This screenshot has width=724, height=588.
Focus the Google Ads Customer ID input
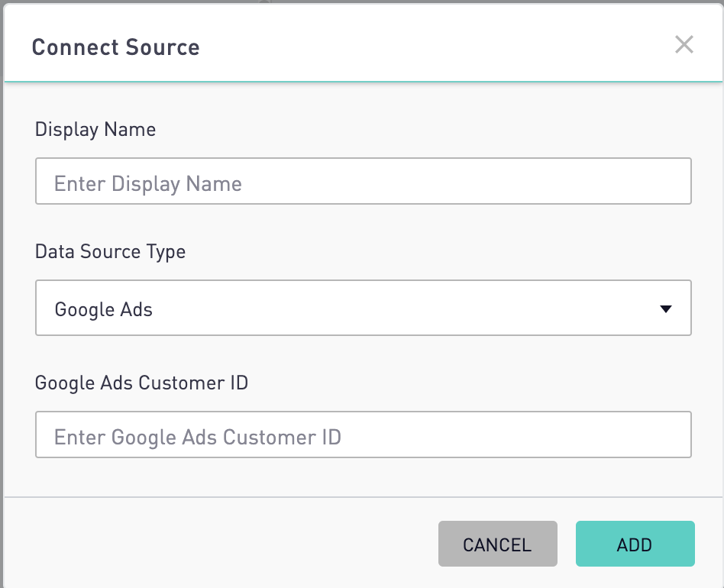pos(364,435)
